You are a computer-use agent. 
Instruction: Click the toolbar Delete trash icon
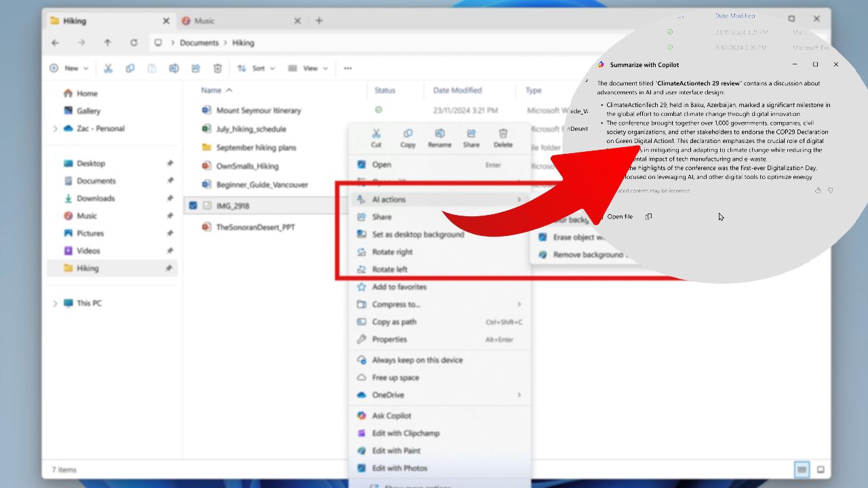click(x=218, y=68)
